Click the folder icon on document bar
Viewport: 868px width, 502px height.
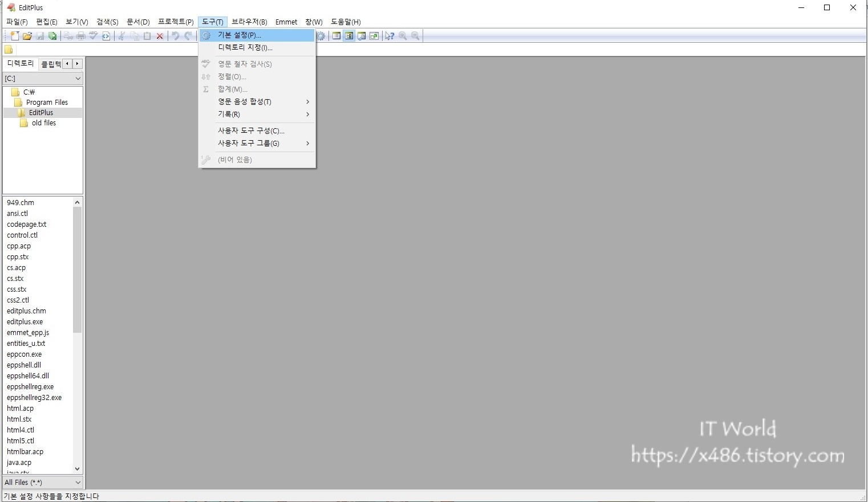coord(9,50)
